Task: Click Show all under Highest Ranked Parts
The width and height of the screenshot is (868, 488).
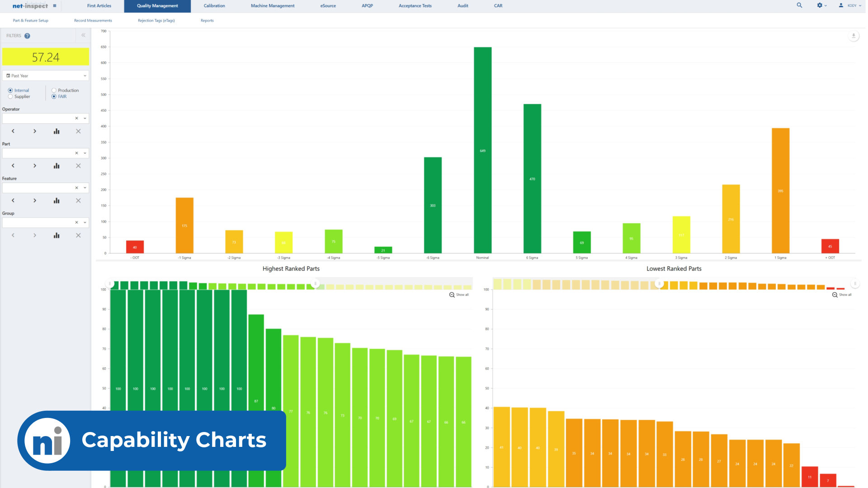Action: coord(459,295)
